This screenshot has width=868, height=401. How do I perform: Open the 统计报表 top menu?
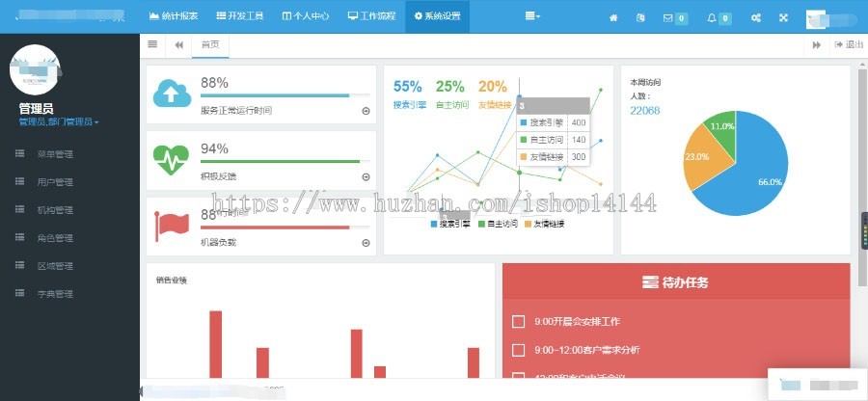[x=174, y=16]
